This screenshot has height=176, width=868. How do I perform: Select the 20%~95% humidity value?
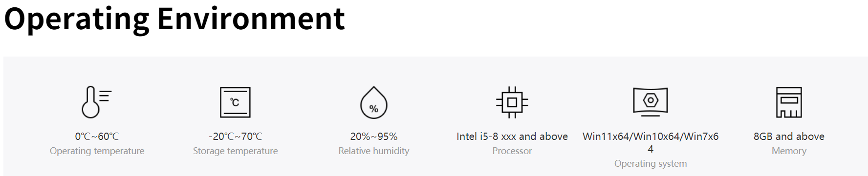tap(374, 137)
